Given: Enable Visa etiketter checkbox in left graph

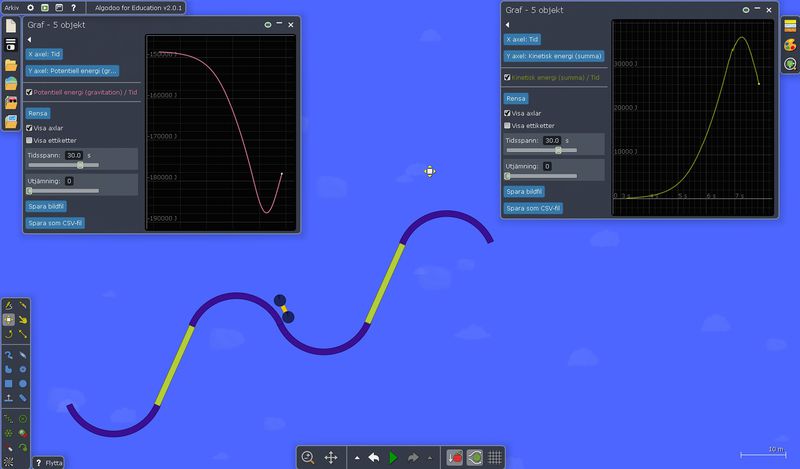Looking at the screenshot, I should [x=29, y=140].
